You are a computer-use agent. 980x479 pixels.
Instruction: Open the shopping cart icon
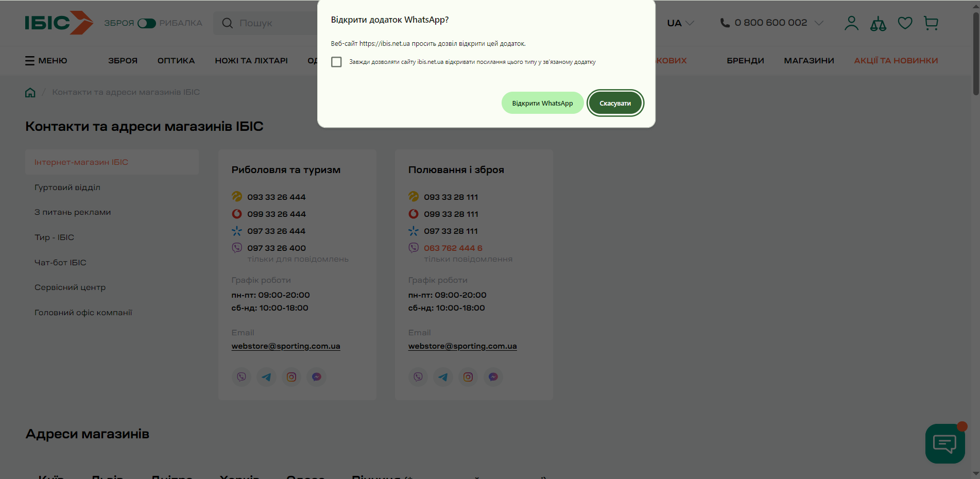pyautogui.click(x=931, y=23)
